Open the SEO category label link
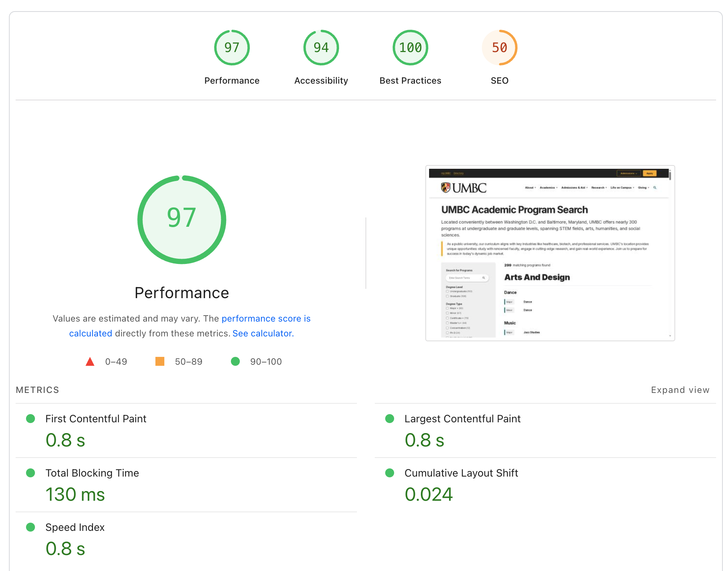 [499, 81]
